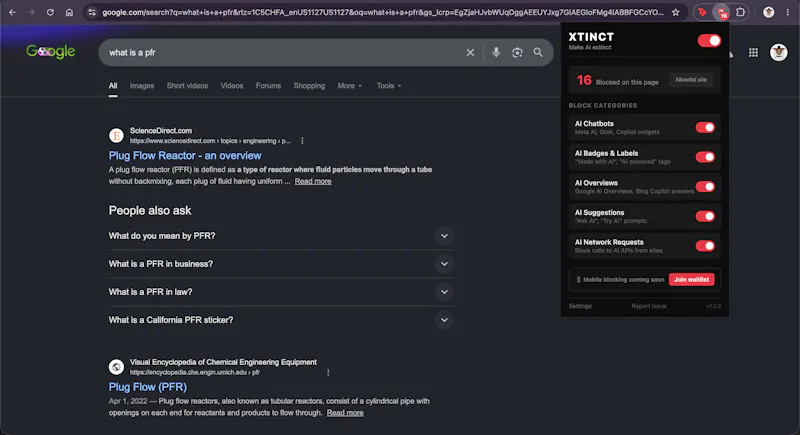Toggle AI Overviews blocking

click(705, 187)
